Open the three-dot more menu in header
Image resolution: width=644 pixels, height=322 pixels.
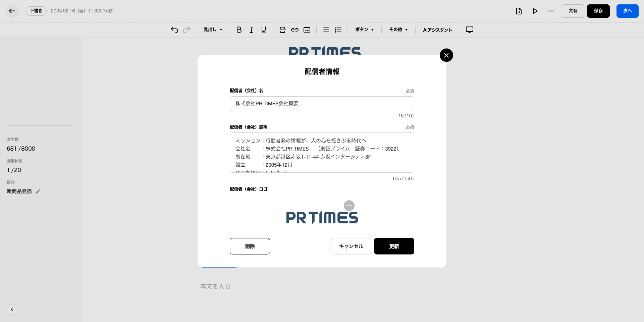(x=551, y=11)
